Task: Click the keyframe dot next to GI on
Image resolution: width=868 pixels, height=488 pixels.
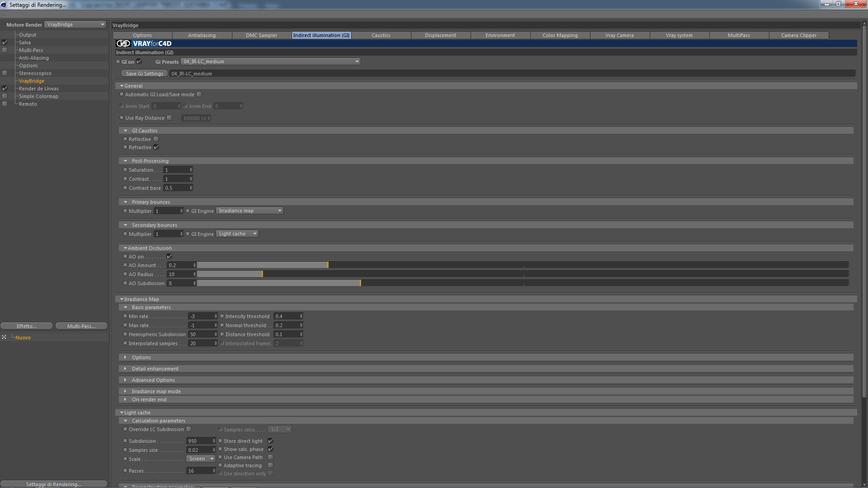Action: click(x=118, y=62)
